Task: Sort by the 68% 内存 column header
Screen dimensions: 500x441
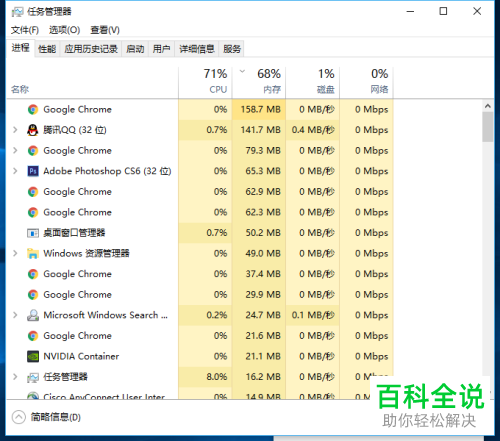Action: pyautogui.click(x=259, y=83)
